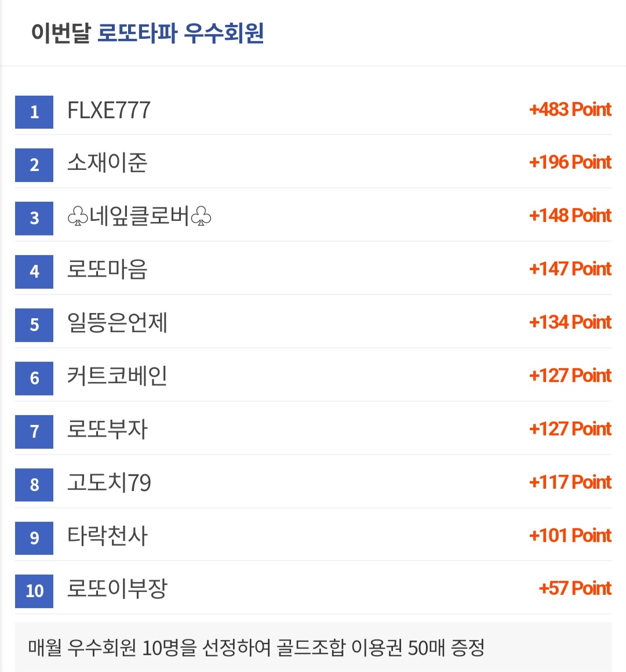This screenshot has height=672, width=626.
Task: Click the +483 Point score
Action: 570,110
